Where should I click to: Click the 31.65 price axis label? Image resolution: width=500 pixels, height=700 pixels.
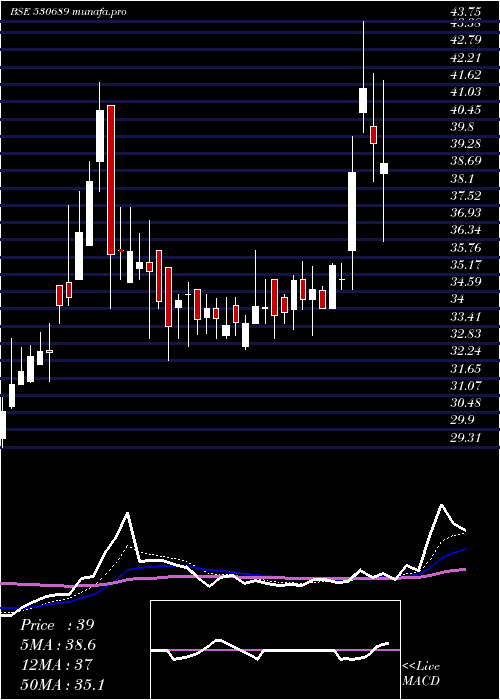[x=465, y=369]
